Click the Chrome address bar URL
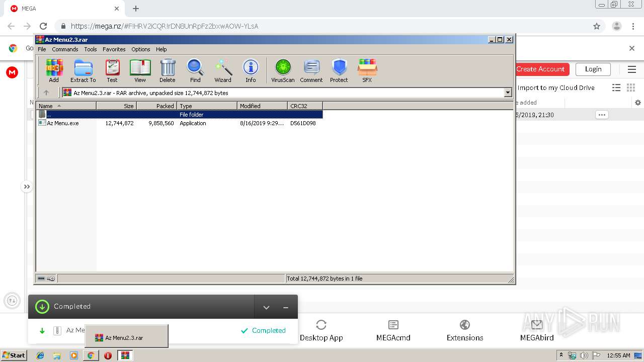 (165, 26)
